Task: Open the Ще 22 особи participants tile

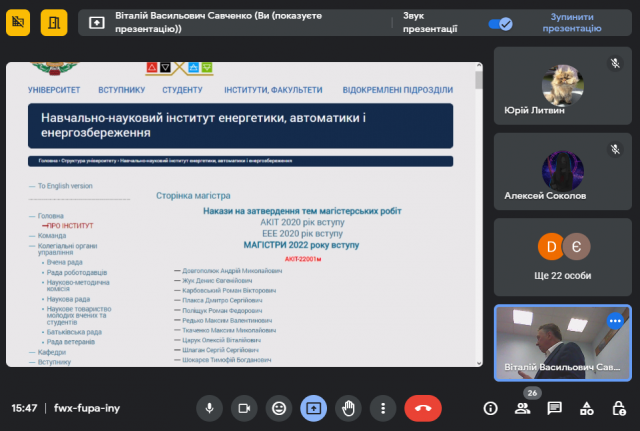Action: [x=563, y=257]
